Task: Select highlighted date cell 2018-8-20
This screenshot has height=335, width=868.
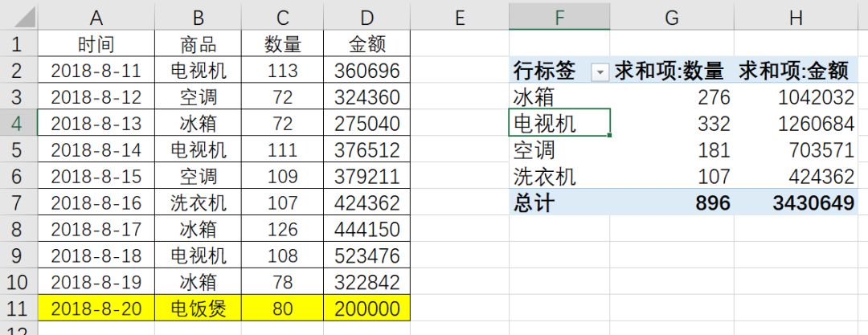Action: coord(96,308)
